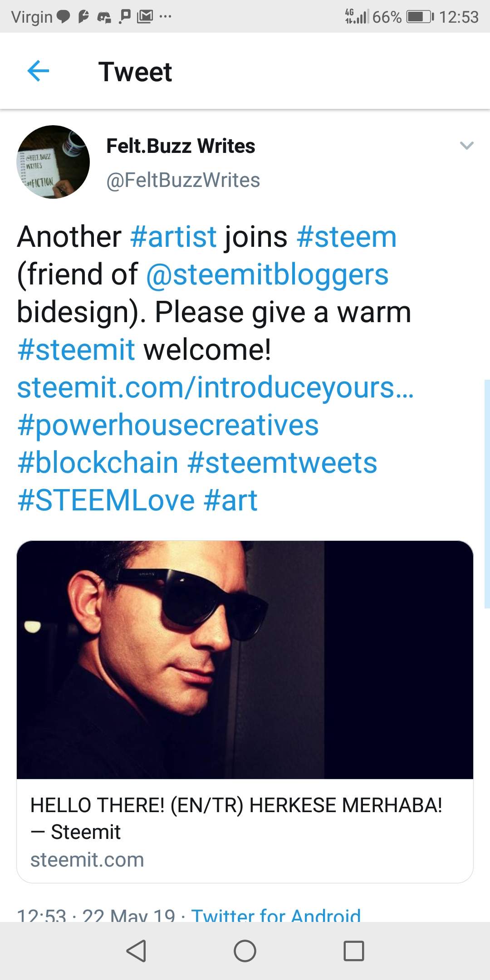Viewport: 490px width, 980px height.
Task: Open the #steem hashtag link
Action: click(x=347, y=237)
